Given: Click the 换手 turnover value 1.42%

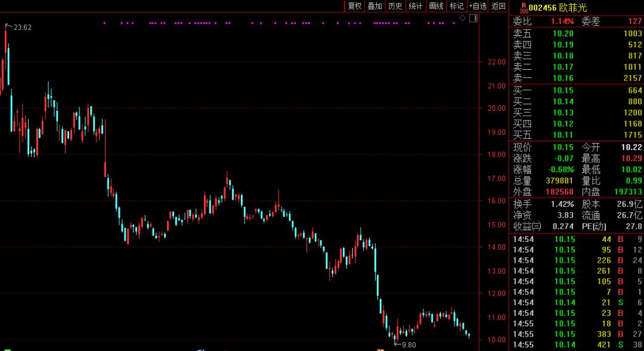Looking at the screenshot, I should tap(563, 204).
